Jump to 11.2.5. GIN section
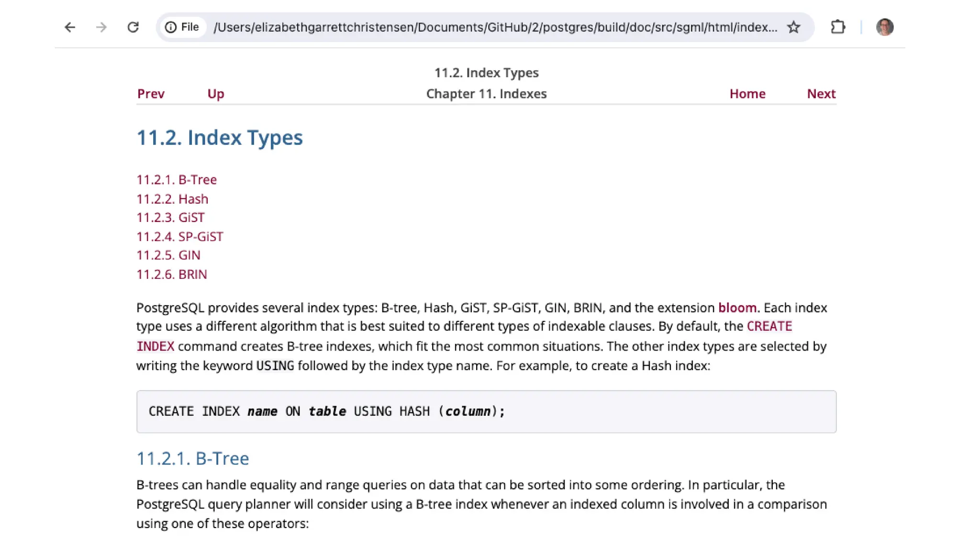This screenshot has width=980, height=551. coord(168,255)
